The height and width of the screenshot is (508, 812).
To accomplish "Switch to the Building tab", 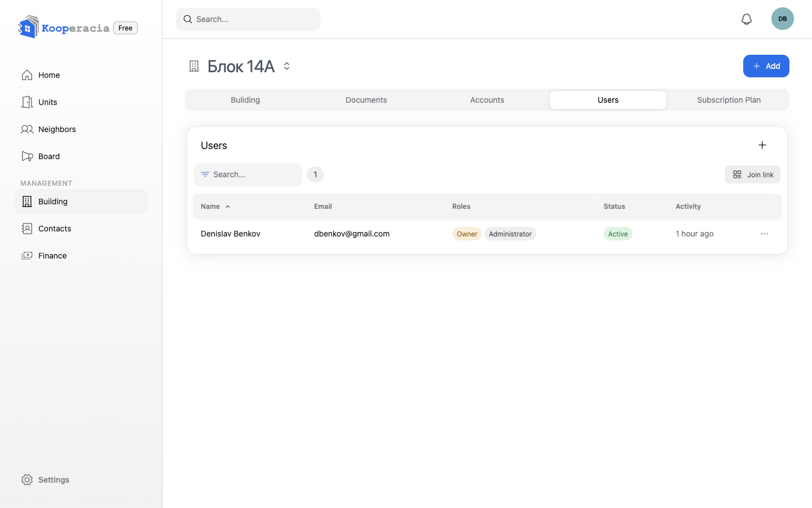I will (x=245, y=100).
